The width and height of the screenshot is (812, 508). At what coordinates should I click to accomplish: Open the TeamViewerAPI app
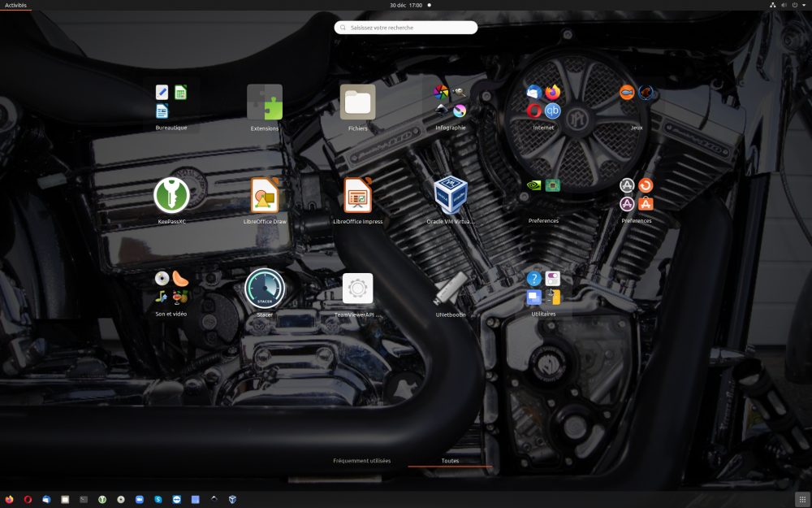click(x=357, y=289)
